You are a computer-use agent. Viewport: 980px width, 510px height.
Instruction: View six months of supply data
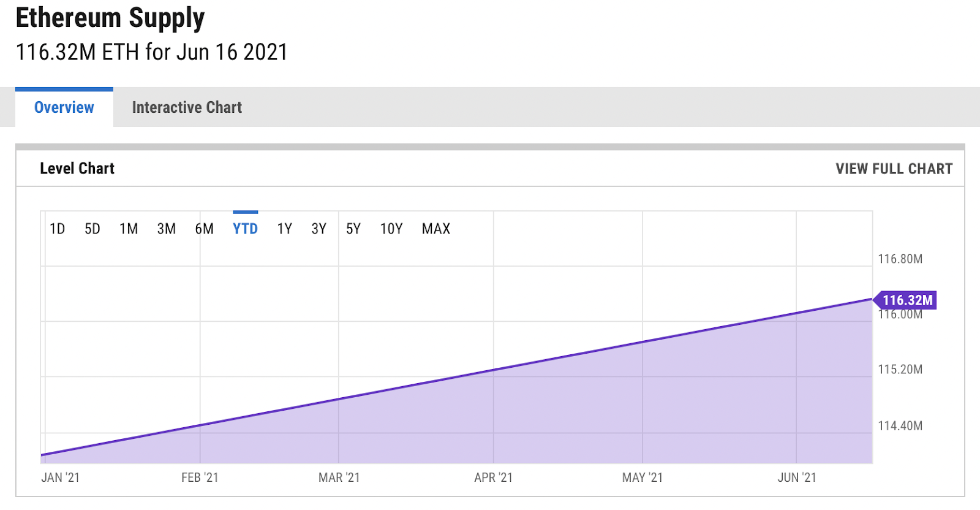point(205,229)
